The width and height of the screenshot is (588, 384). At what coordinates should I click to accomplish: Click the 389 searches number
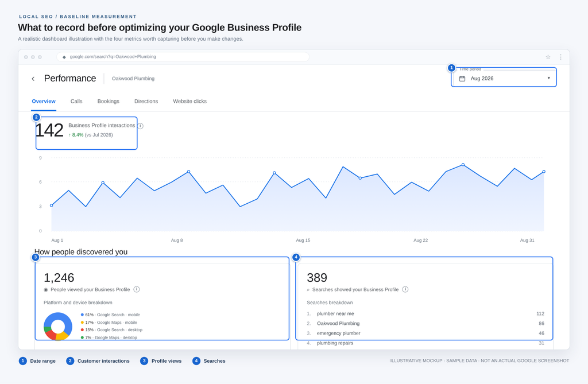[x=317, y=277]
